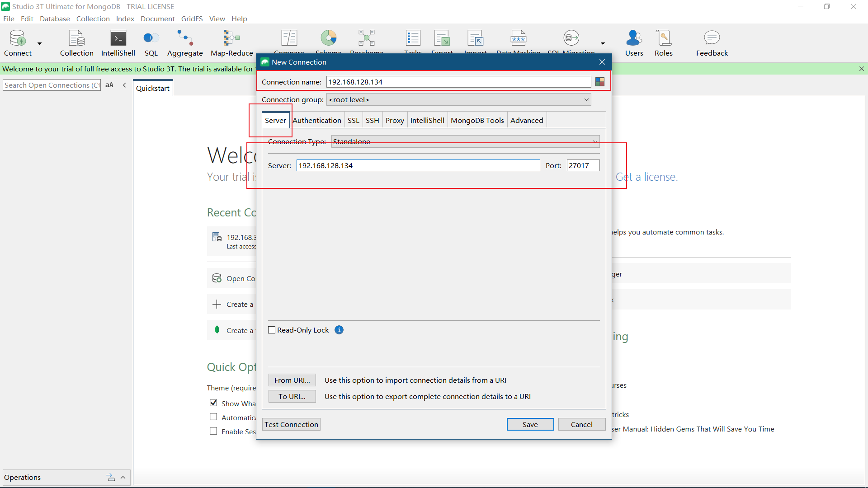
Task: Toggle the Enable Session checkbox
Action: 213,431
